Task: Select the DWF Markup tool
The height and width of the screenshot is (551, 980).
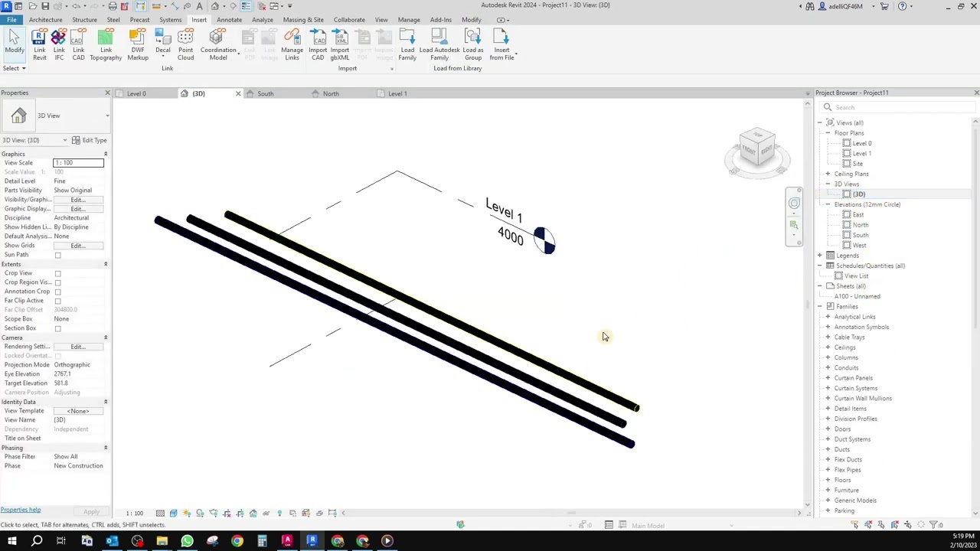Action: point(138,44)
